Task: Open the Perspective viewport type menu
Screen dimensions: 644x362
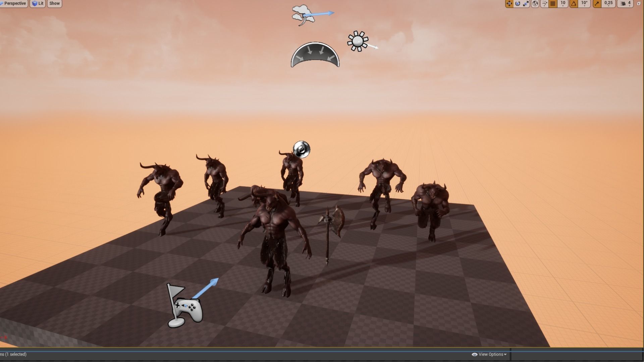Action: pyautogui.click(x=13, y=4)
